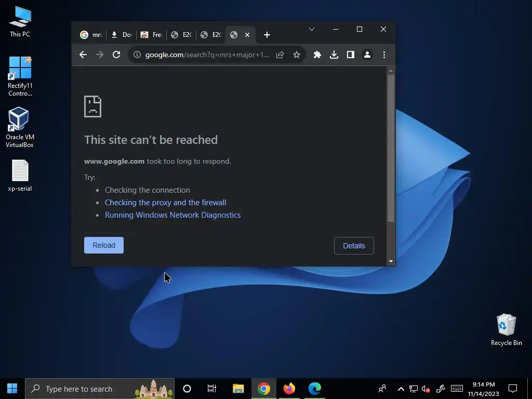Open 'Checking the proxy and the firewall' link
Image resolution: width=532 pixels, height=399 pixels.
click(x=166, y=203)
